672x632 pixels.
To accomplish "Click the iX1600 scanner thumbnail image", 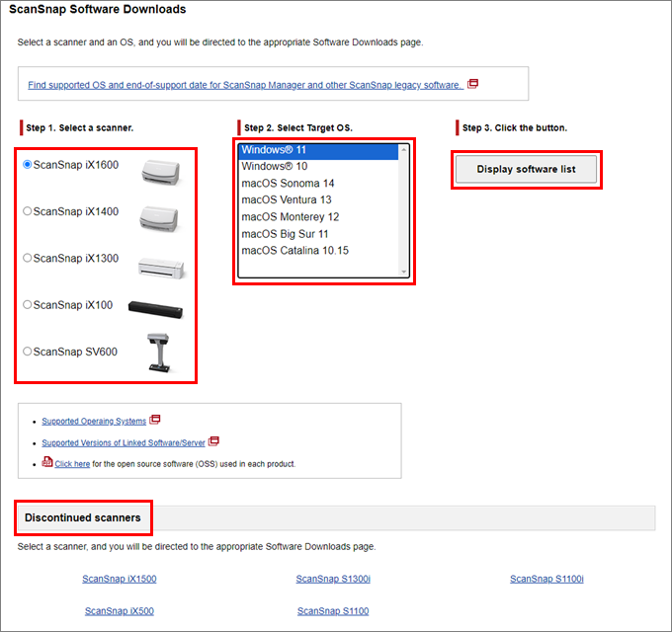I will pyautogui.click(x=161, y=173).
